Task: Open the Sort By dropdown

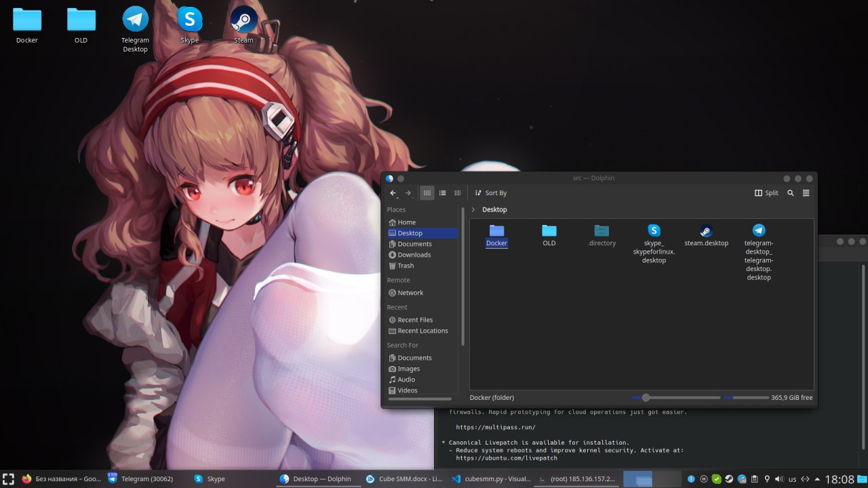Action: pos(491,193)
